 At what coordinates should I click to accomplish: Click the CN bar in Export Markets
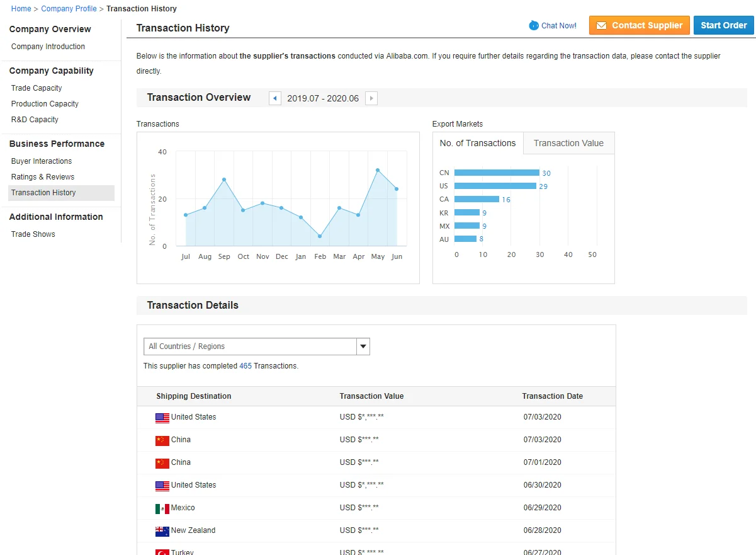pyautogui.click(x=496, y=173)
